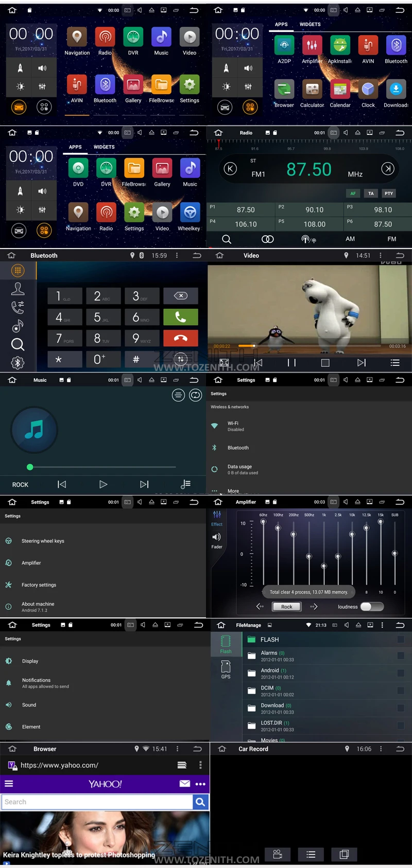Adjust the SUB equalizer slider
Screen dimensions: 412x868
394,553
